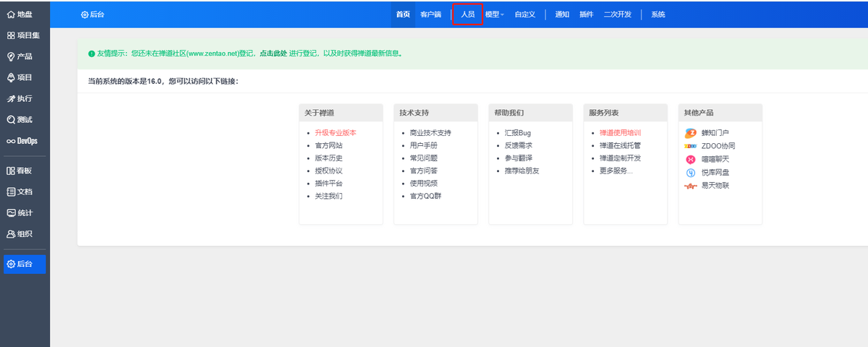Switch to the 首页 tab
Image resolution: width=868 pixels, height=347 pixels.
coord(403,14)
